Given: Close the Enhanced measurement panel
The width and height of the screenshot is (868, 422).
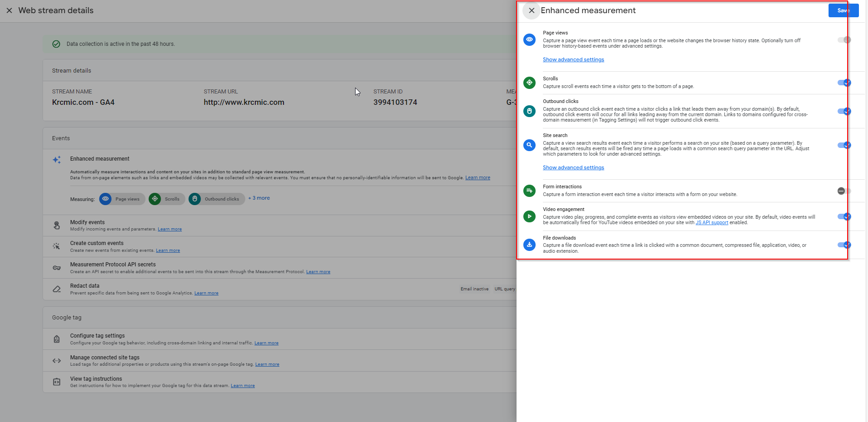Looking at the screenshot, I should point(532,10).
